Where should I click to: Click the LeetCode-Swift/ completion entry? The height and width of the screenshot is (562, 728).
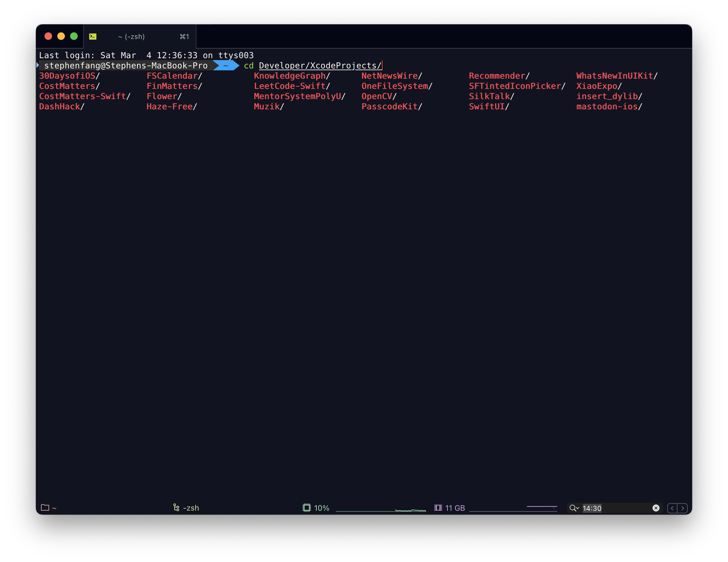point(292,86)
